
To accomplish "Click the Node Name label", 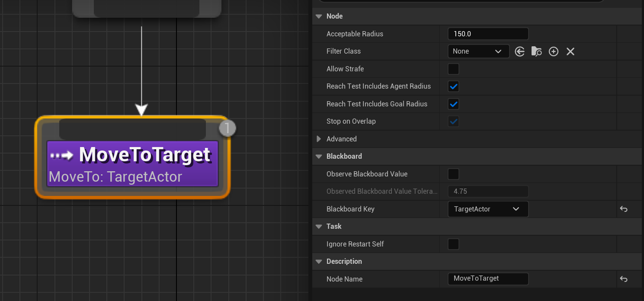I will pos(344,279).
